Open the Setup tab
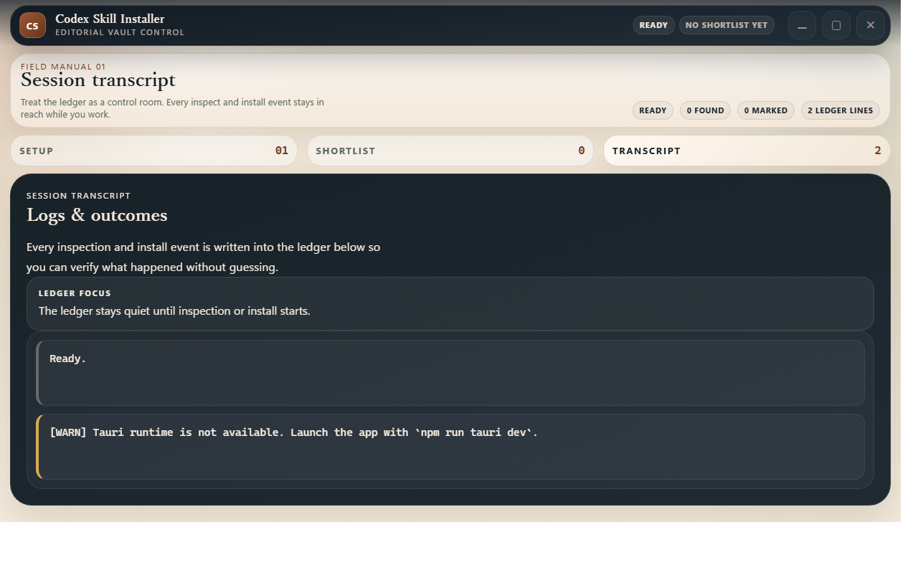 point(153,151)
